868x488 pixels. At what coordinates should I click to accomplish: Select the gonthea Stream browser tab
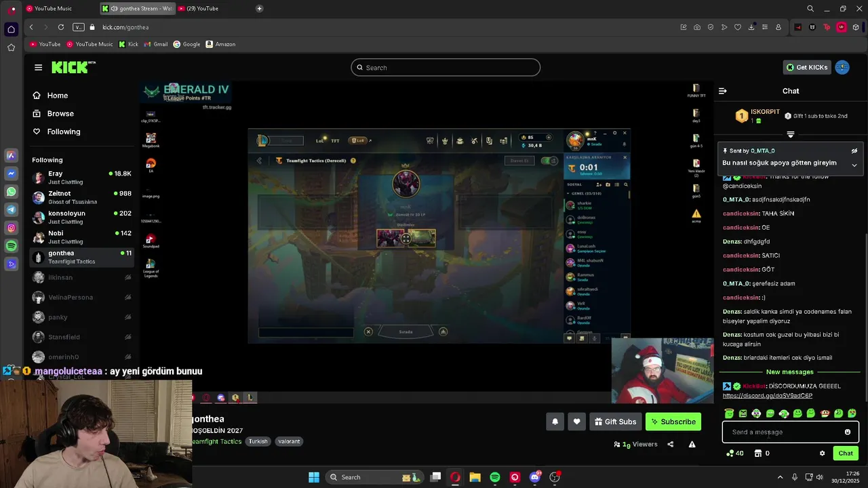pos(138,9)
